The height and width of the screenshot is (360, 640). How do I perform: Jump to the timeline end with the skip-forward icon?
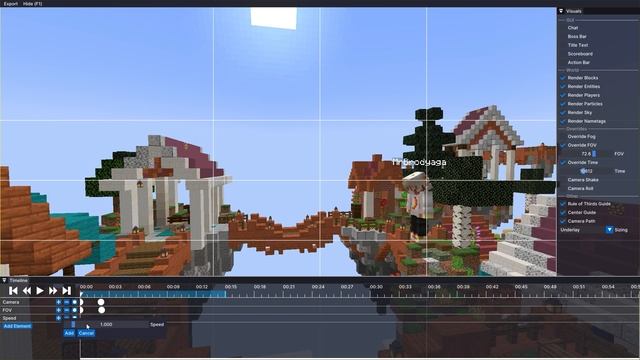click(x=67, y=291)
